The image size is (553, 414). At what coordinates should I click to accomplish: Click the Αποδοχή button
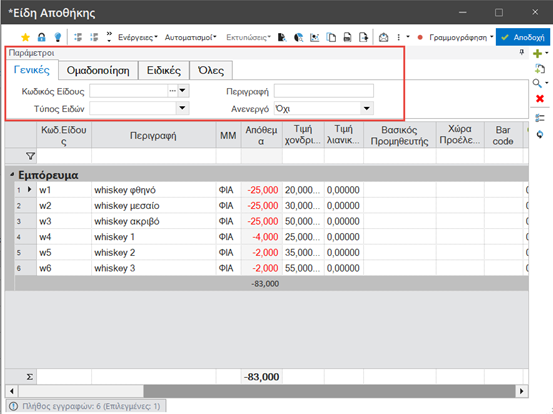pyautogui.click(x=523, y=37)
